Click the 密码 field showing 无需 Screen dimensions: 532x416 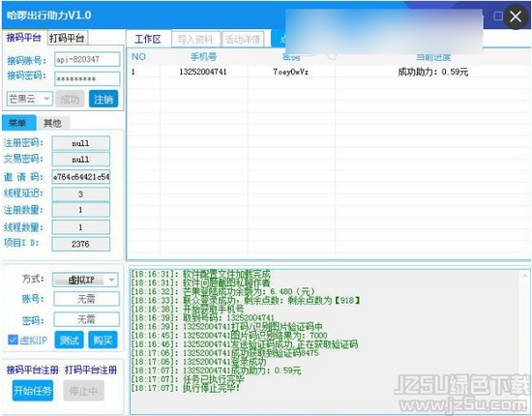[86, 319]
